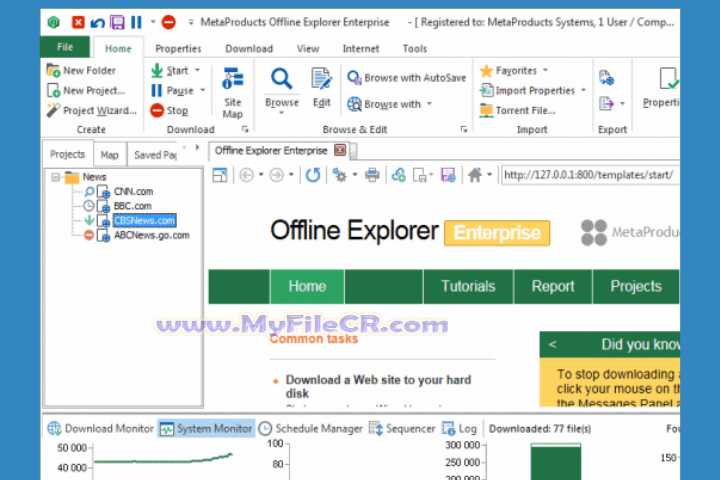Open the View ribbon tab
The height and width of the screenshot is (480, 720).
click(308, 48)
